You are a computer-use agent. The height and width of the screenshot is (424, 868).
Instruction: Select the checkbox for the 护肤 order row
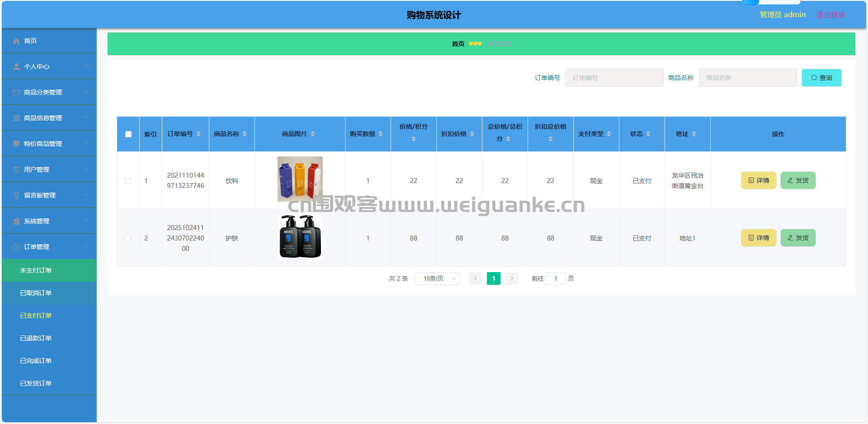coord(127,238)
